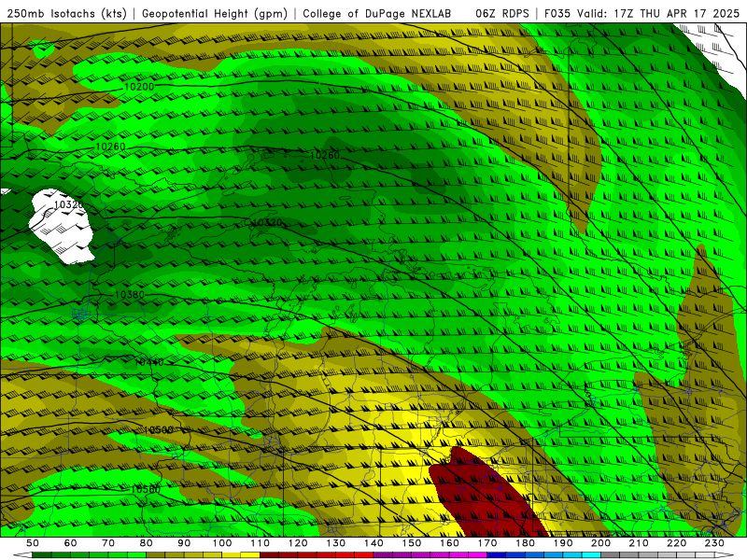Click the "F035 Valid: 17Z THU APR 17 2025" text

(641, 13)
